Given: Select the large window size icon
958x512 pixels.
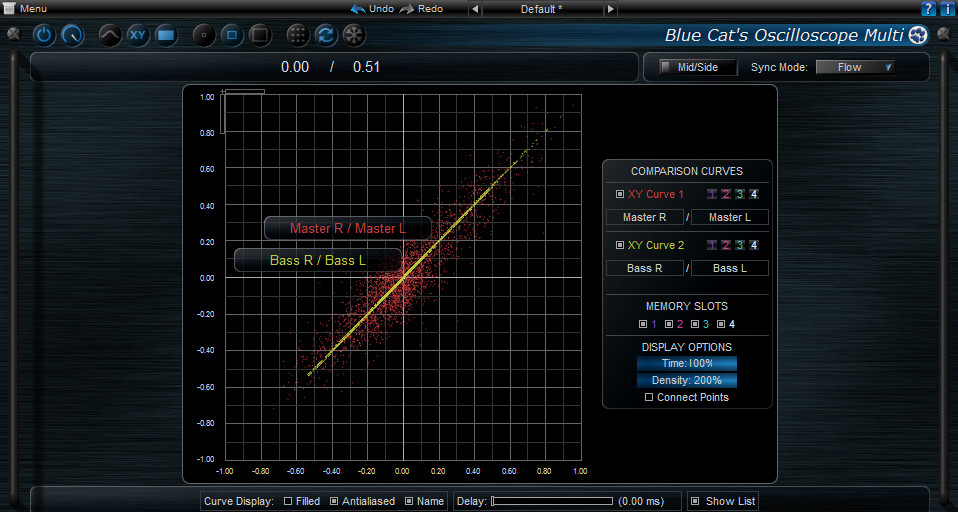Looking at the screenshot, I should tap(260, 35).
